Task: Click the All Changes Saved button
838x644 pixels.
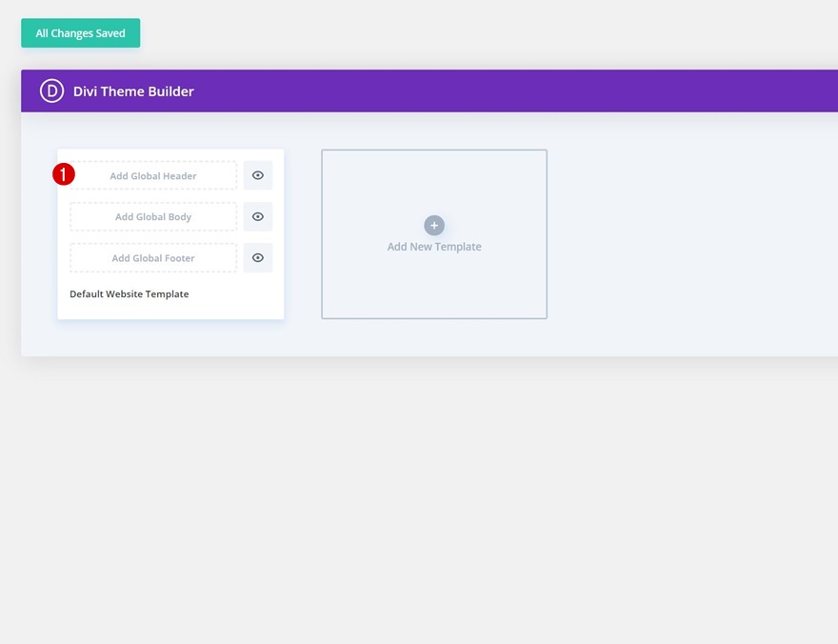Action: point(81,33)
